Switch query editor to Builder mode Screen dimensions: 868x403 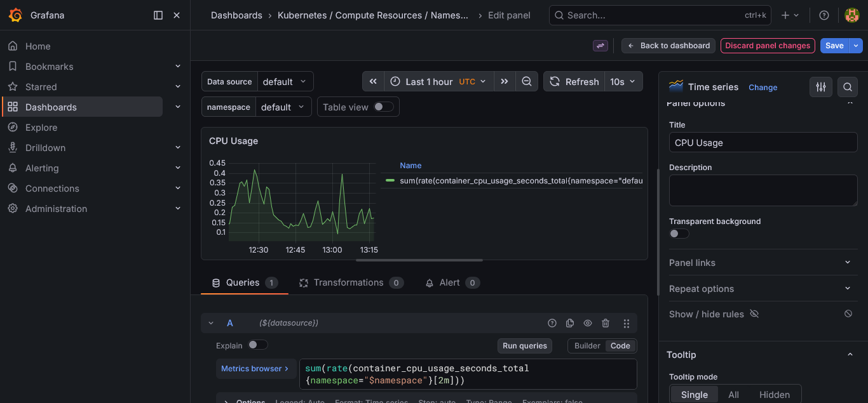[587, 346]
